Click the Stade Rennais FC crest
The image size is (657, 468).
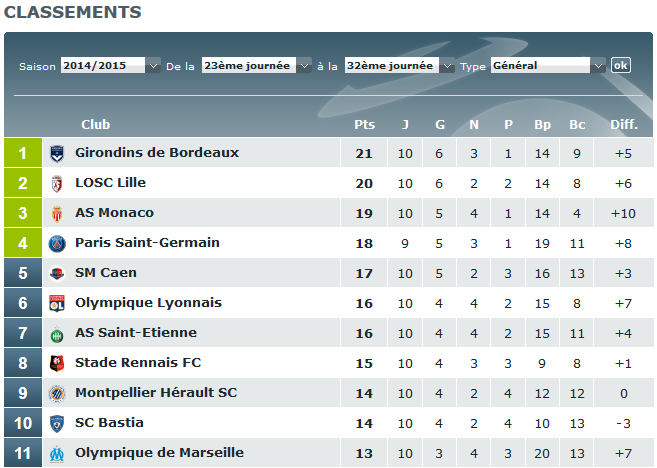coord(57,363)
